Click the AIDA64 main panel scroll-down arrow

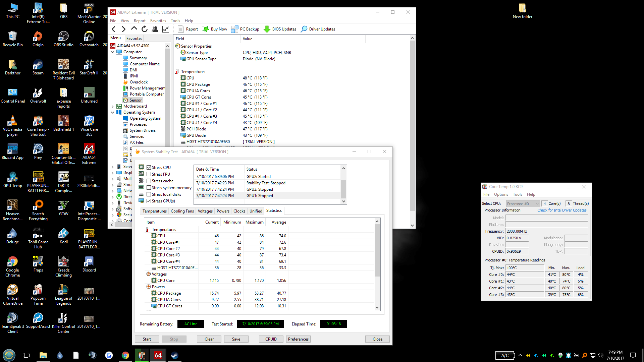coord(412,226)
